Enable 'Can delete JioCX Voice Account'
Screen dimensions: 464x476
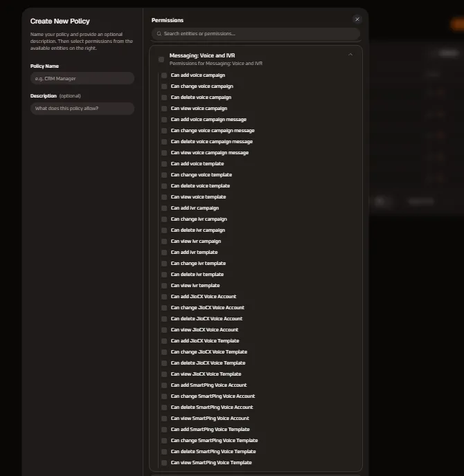pyautogui.click(x=164, y=319)
